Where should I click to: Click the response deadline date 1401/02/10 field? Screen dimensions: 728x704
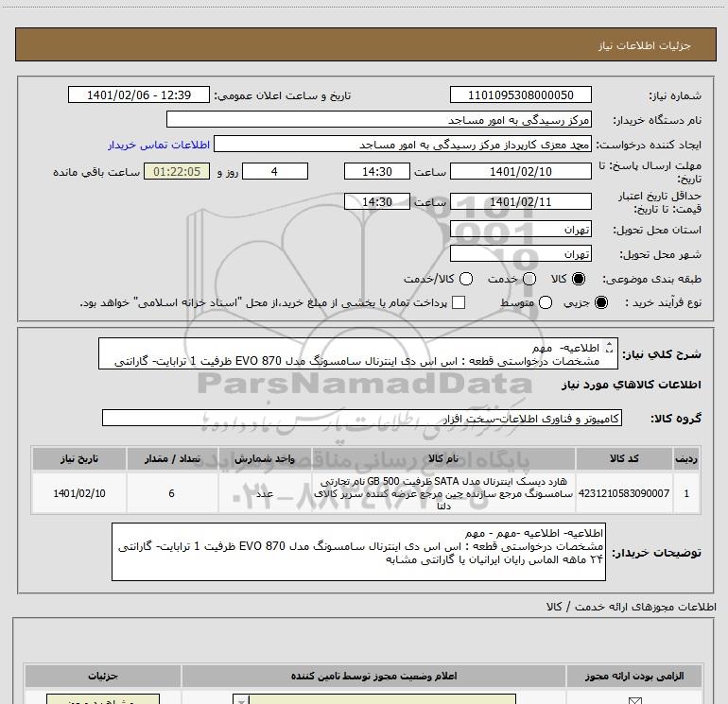pyautogui.click(x=520, y=171)
